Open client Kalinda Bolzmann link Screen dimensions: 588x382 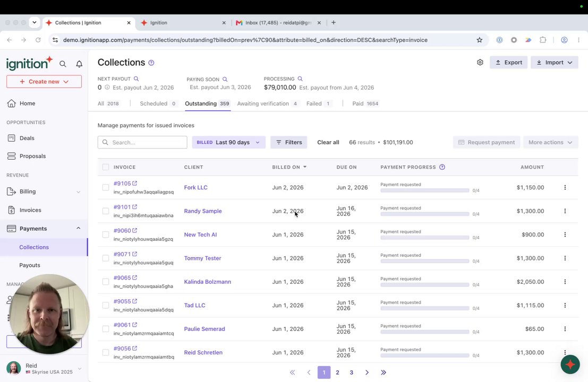point(207,282)
